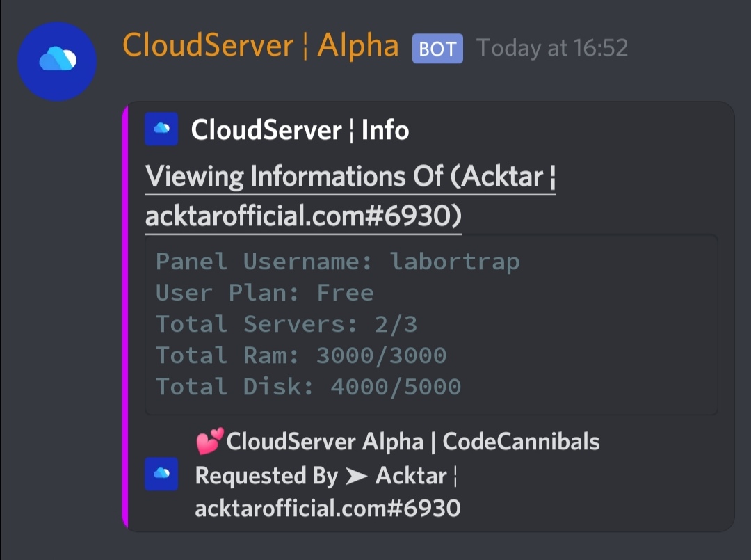Open the 'Viewing Informations Of' title link
This screenshot has height=560, width=751.
coord(350,177)
